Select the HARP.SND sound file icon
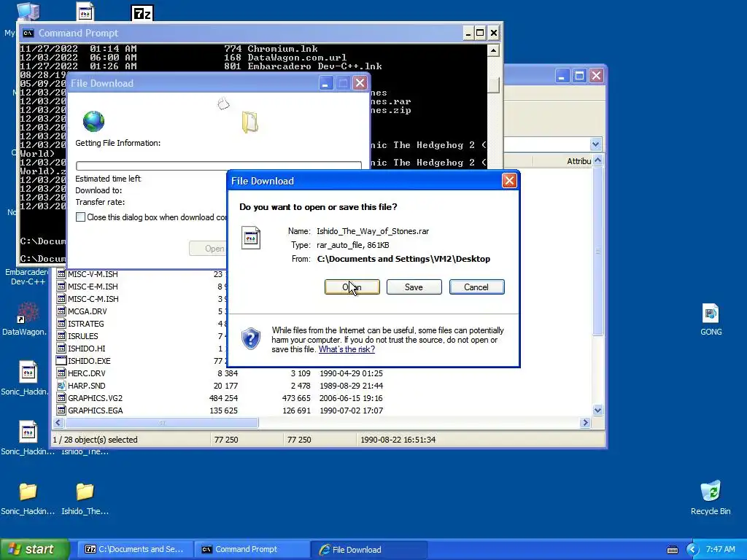Viewport: 747px width, 560px height. (x=61, y=386)
